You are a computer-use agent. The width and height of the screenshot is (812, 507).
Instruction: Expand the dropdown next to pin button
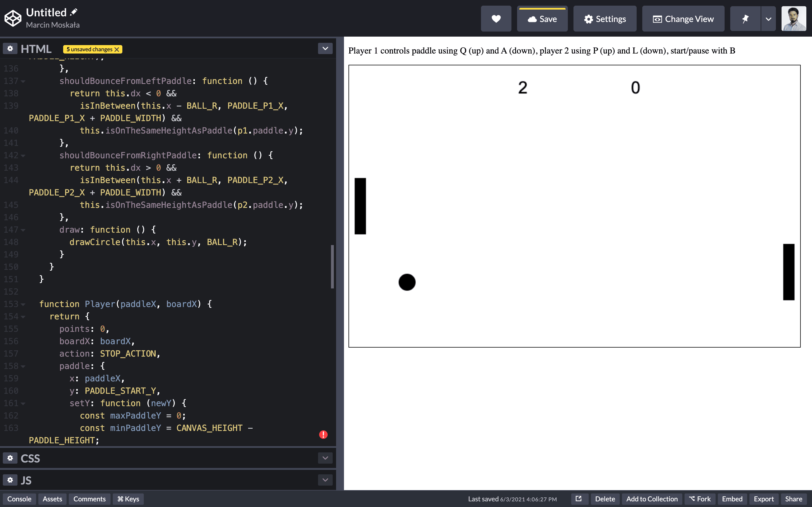tap(768, 19)
